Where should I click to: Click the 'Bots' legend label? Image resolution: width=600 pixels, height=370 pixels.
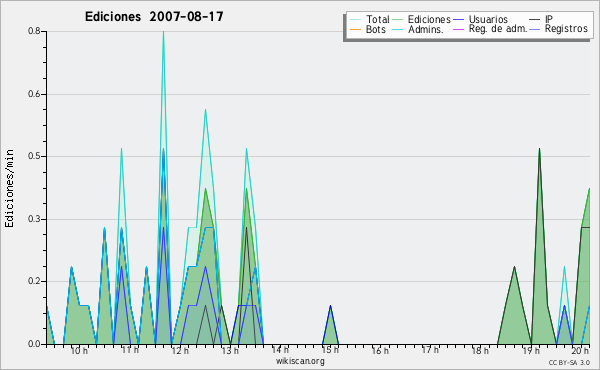[376, 29]
